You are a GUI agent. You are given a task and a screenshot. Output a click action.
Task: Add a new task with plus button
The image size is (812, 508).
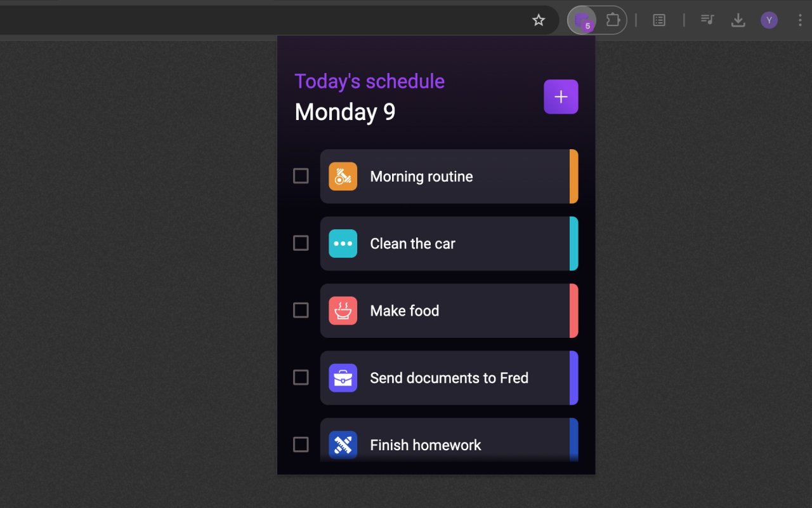tap(561, 97)
